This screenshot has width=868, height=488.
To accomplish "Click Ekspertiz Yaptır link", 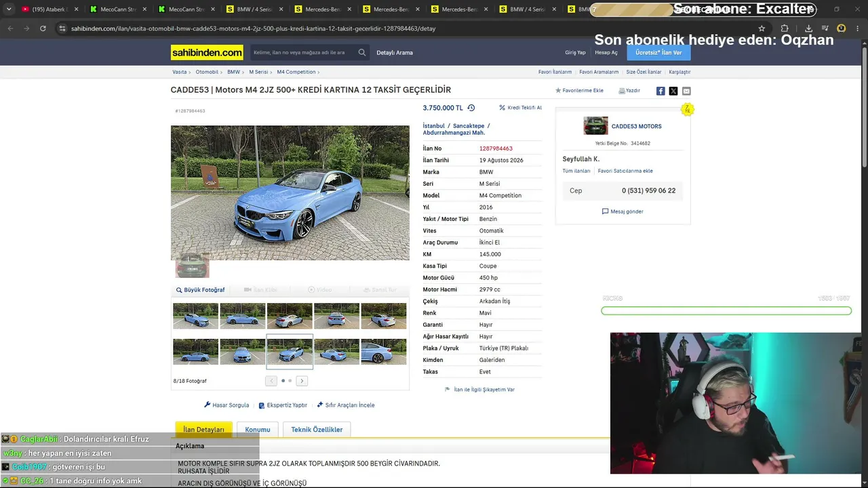I will tap(283, 405).
